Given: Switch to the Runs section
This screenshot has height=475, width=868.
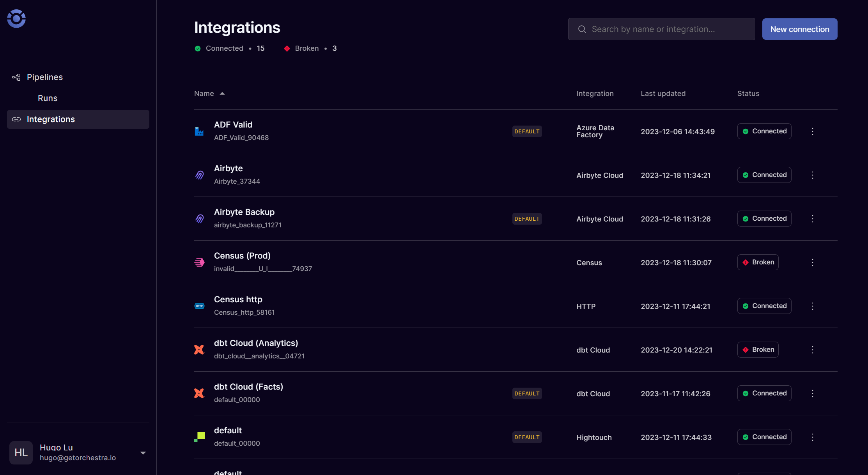Looking at the screenshot, I should [47, 98].
